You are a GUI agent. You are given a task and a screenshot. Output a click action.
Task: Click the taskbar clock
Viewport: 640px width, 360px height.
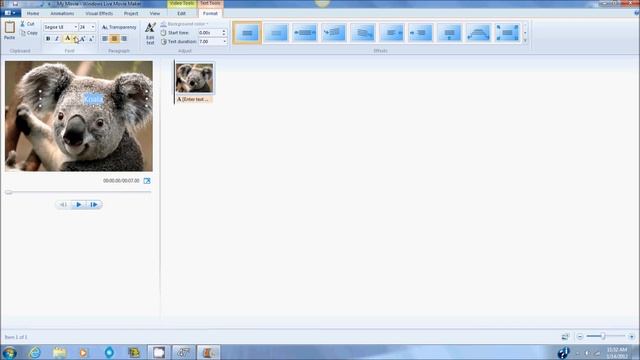(x=617, y=353)
